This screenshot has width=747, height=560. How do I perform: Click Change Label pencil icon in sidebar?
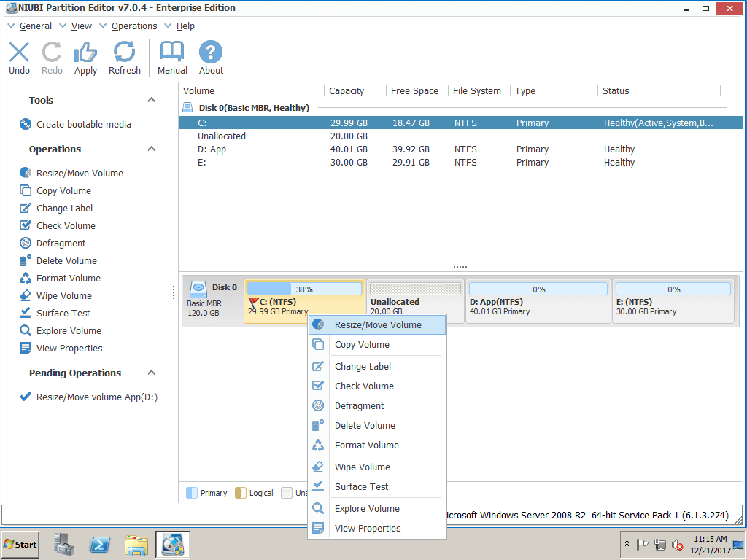[x=26, y=208]
